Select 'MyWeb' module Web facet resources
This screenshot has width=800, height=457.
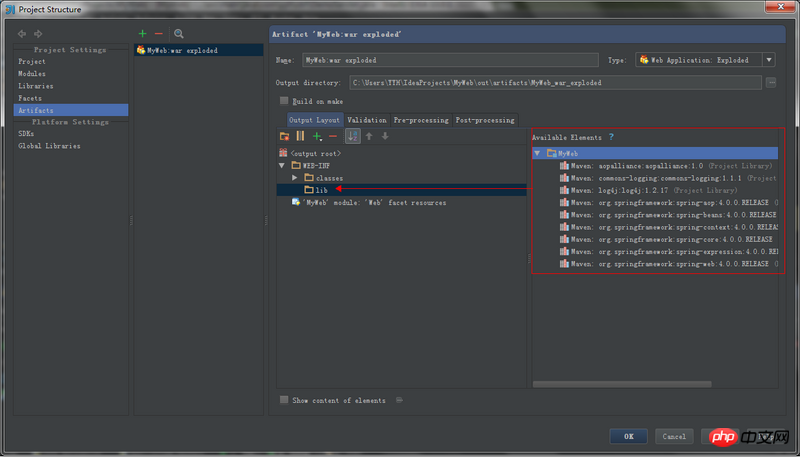(x=369, y=202)
